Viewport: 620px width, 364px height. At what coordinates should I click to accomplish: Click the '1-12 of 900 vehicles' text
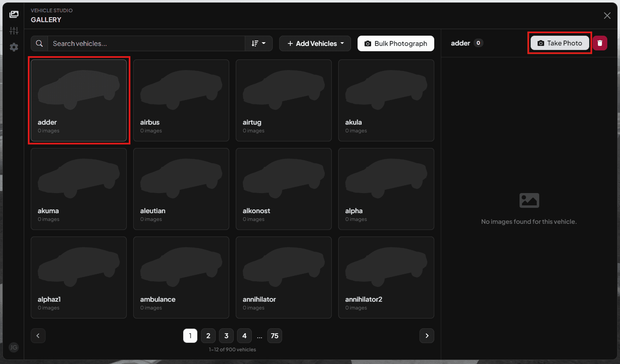click(232, 350)
